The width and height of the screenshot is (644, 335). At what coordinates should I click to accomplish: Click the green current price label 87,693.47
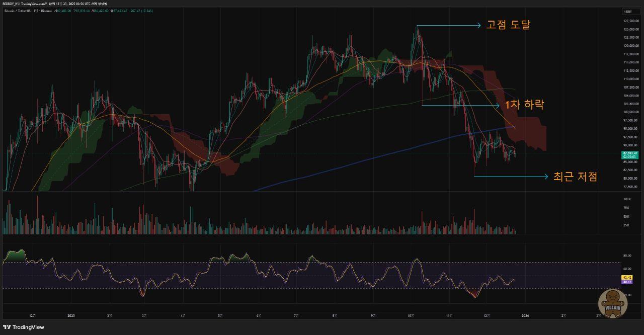pyautogui.click(x=630, y=153)
